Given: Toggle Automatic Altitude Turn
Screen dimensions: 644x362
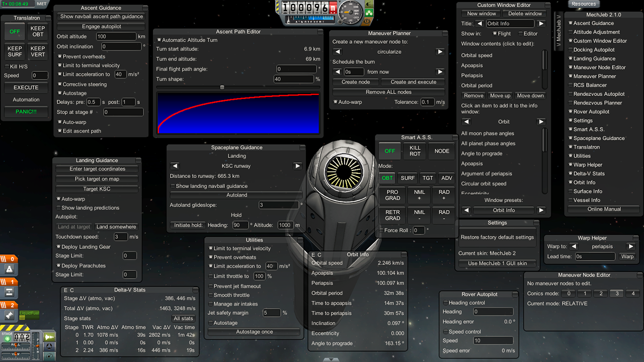Looking at the screenshot, I should point(187,40).
